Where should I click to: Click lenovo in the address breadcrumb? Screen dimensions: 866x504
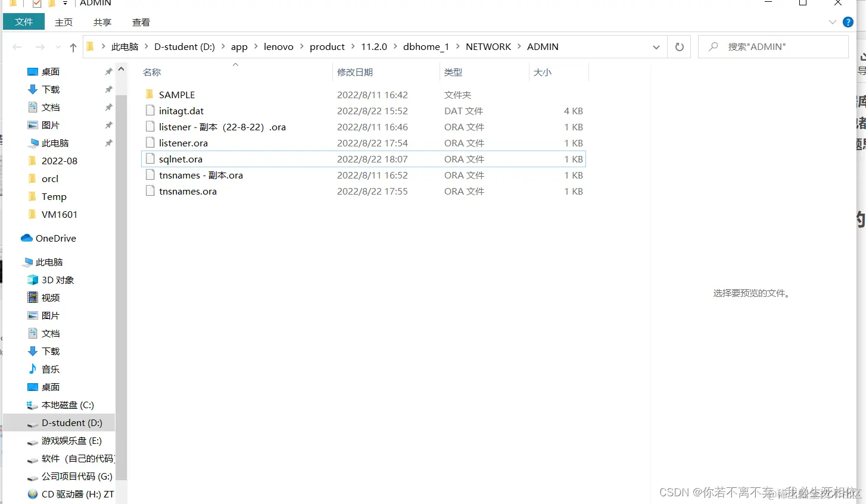279,47
